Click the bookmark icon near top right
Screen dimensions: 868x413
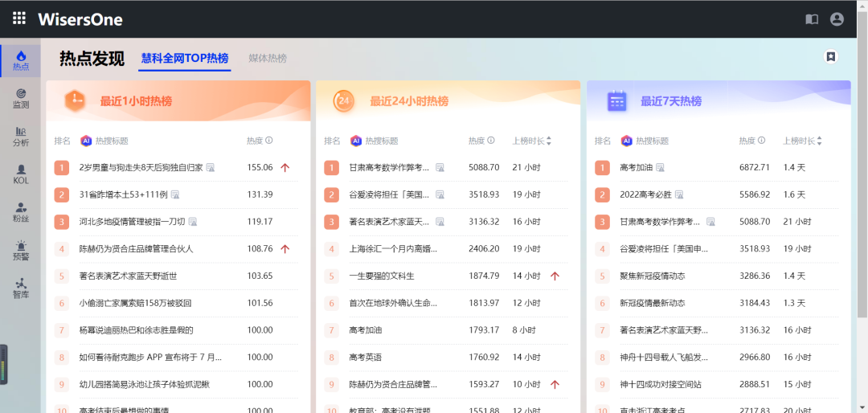[x=831, y=56]
